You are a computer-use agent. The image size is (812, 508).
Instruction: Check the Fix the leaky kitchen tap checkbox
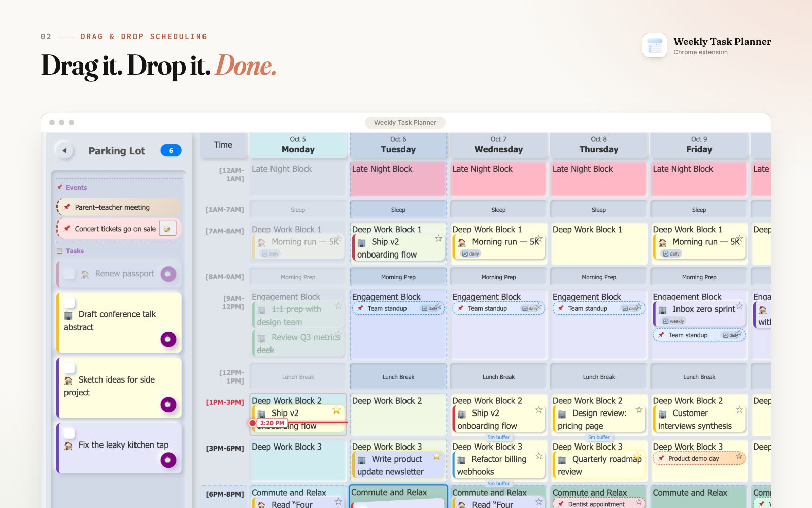coord(69,433)
